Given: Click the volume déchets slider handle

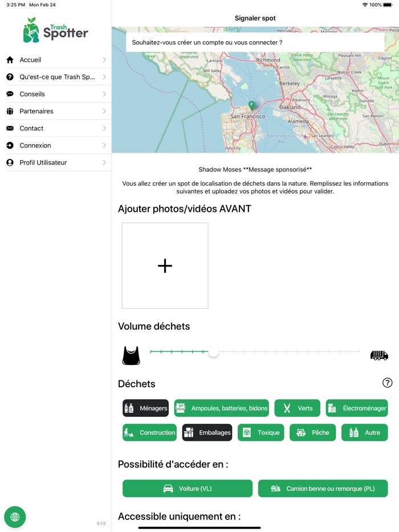Looking at the screenshot, I should tap(213, 352).
